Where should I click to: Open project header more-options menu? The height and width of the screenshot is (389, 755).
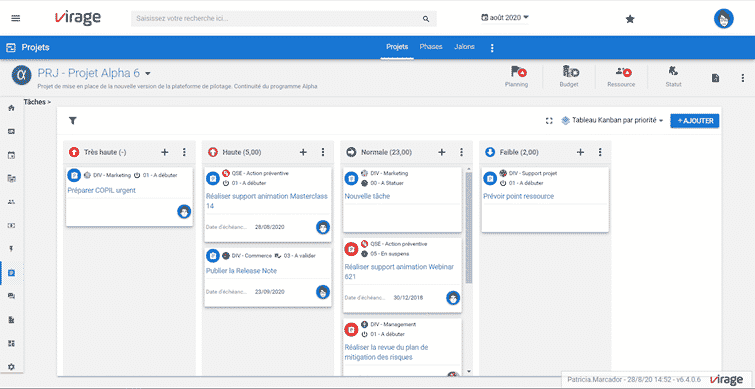[x=742, y=78]
